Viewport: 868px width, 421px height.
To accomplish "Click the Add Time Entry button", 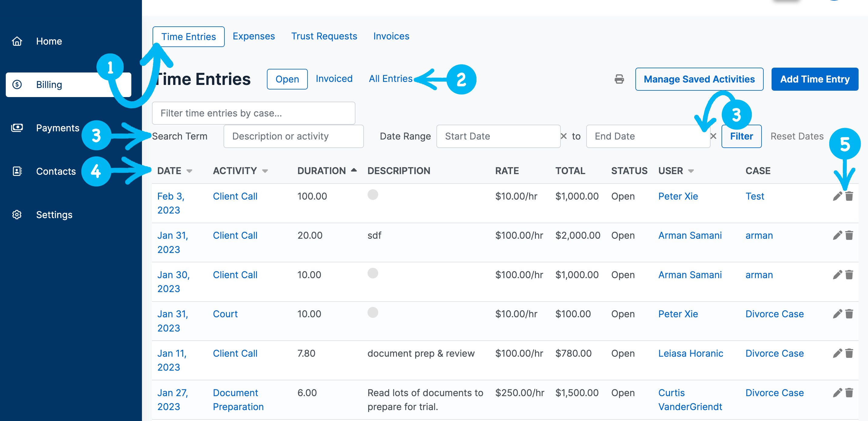I will [814, 79].
